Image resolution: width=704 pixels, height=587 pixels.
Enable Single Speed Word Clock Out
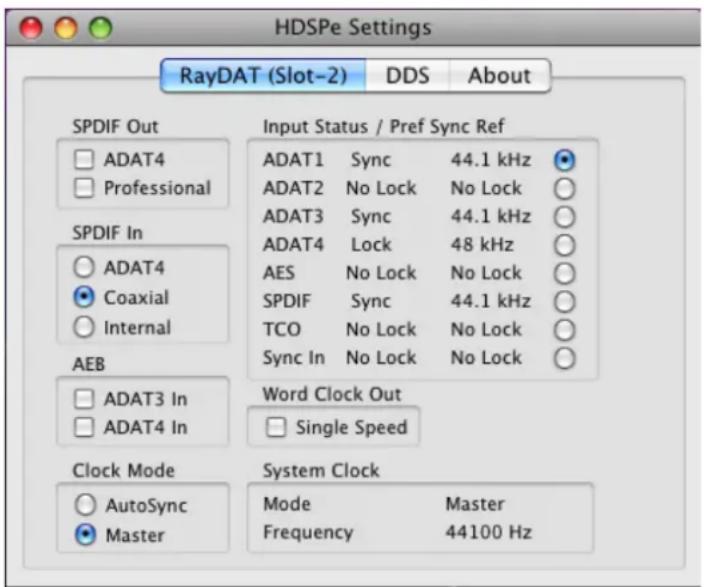point(276,427)
